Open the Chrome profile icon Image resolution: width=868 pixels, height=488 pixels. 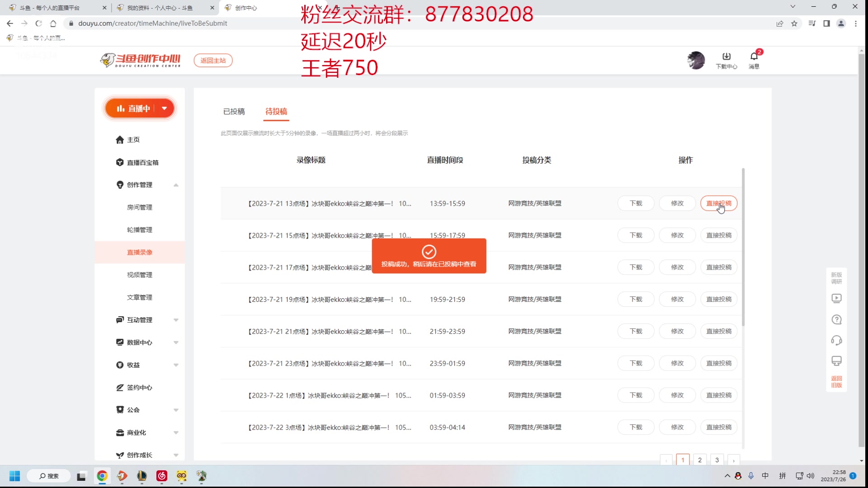click(x=841, y=23)
